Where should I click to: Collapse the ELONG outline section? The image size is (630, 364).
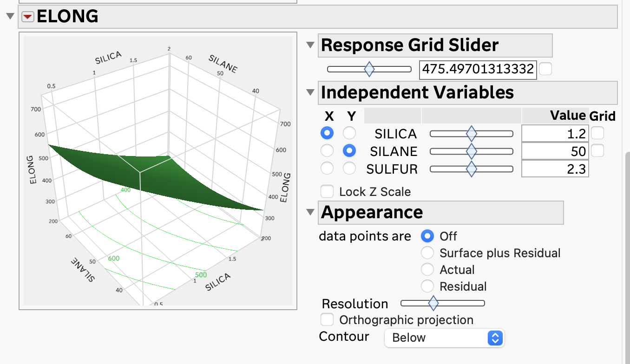[x=10, y=17]
